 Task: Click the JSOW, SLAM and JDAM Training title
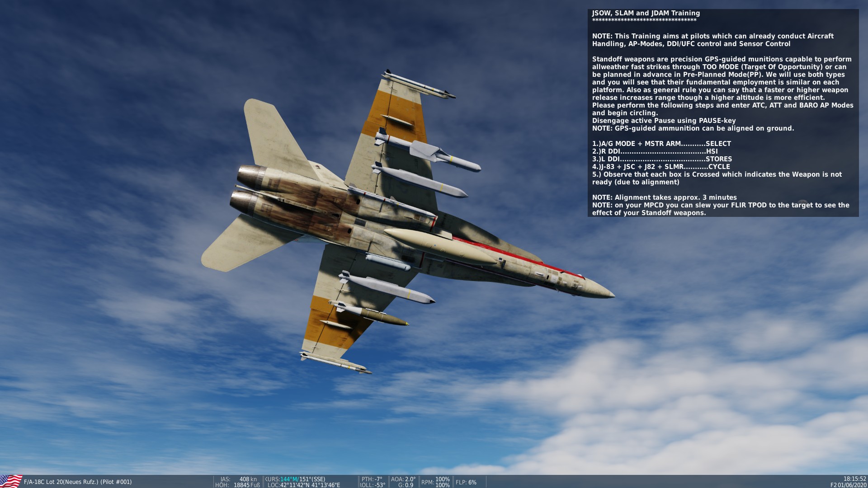[646, 14]
